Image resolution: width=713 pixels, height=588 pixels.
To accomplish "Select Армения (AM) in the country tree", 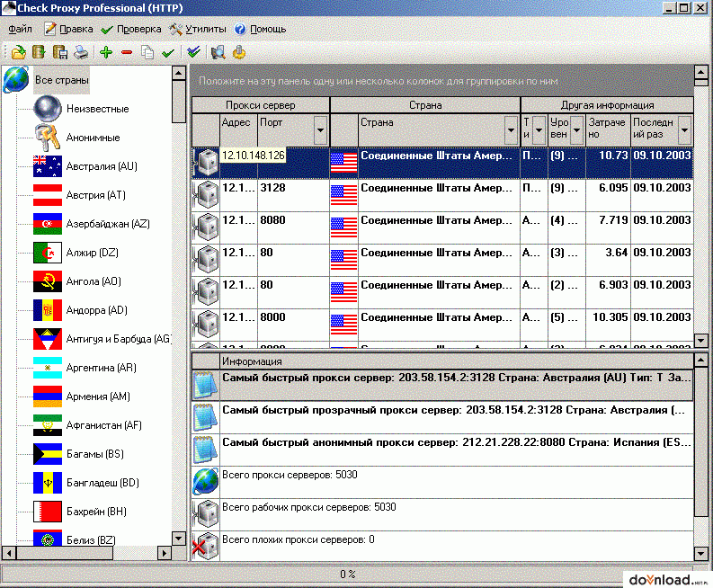I will (x=98, y=396).
